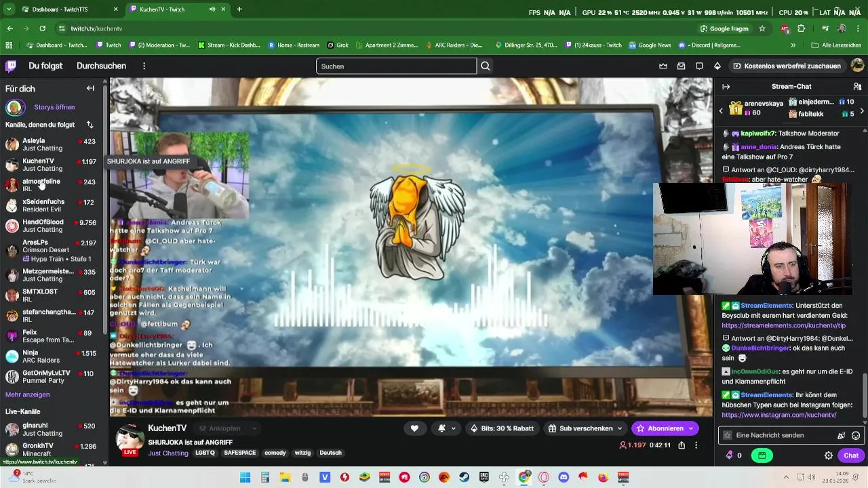Show more bookmarks with chevron
868x488 pixels.
pos(793,45)
